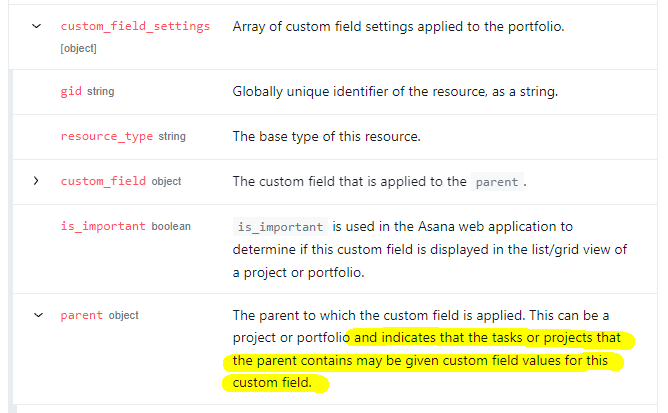This screenshot has height=413, width=668.
Task: Click the string type next to resource_type
Action: click(x=172, y=136)
